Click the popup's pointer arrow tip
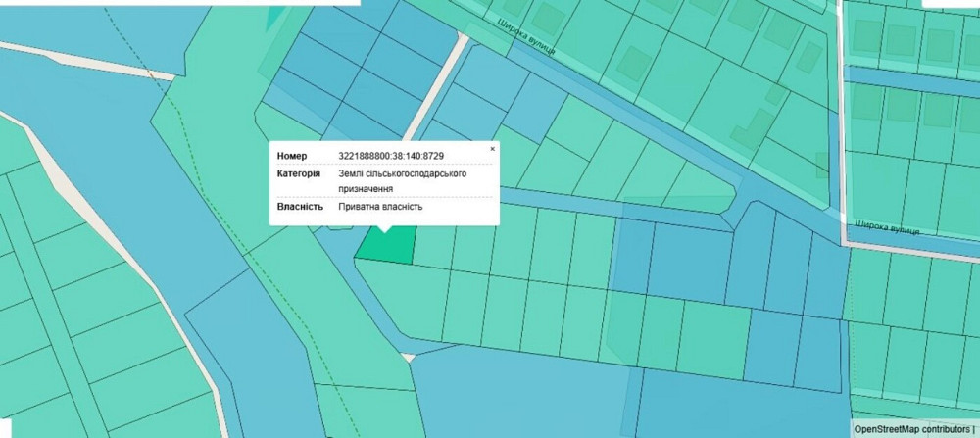This screenshot has height=438, width=980. click(385, 232)
